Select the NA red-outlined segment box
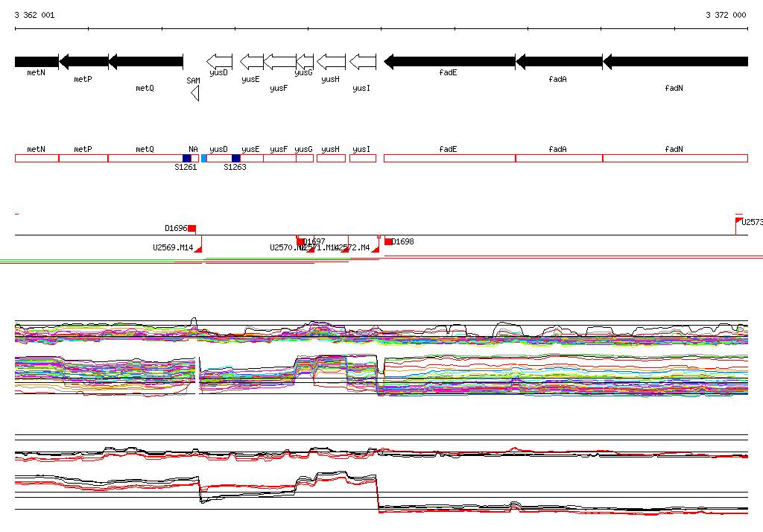Image resolution: width=763 pixels, height=532 pixels. 194,158
